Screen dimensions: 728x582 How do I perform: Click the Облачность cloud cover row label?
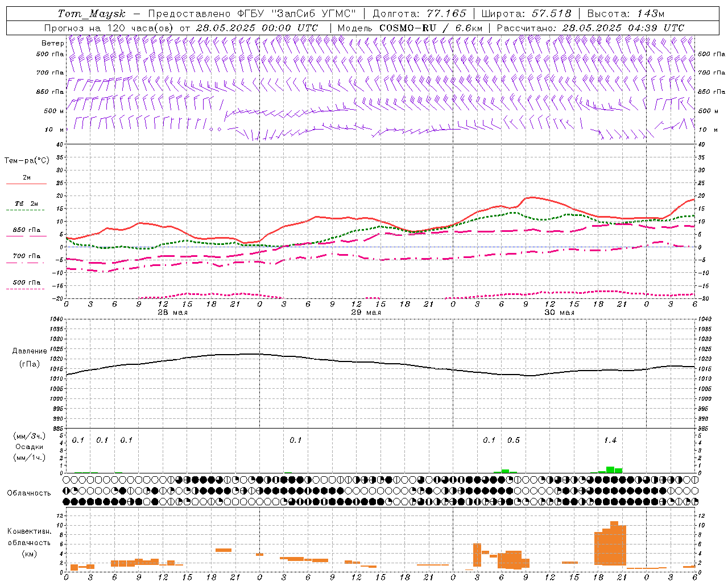tap(29, 493)
